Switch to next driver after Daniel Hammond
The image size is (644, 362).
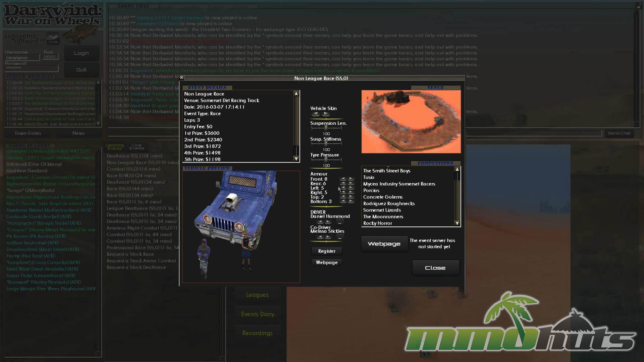[328, 222]
